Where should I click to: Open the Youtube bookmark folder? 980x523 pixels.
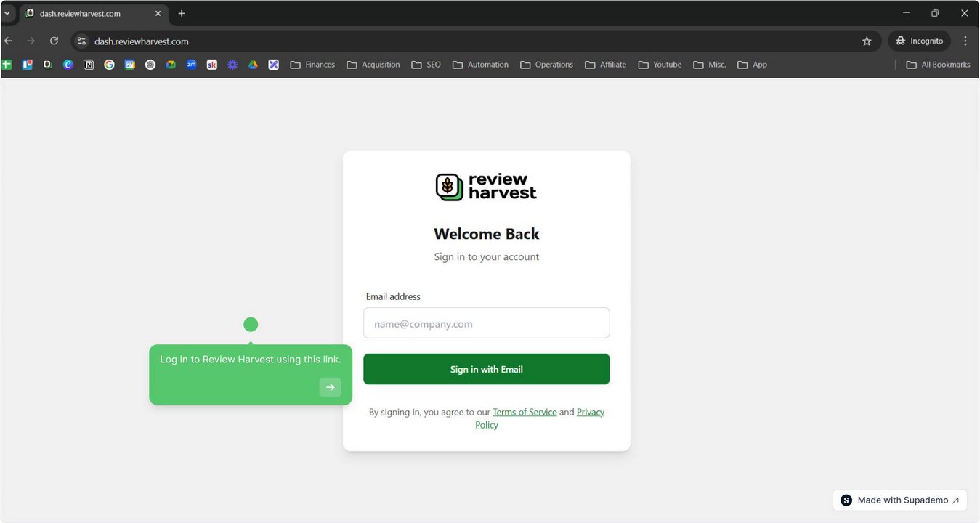pos(660,65)
